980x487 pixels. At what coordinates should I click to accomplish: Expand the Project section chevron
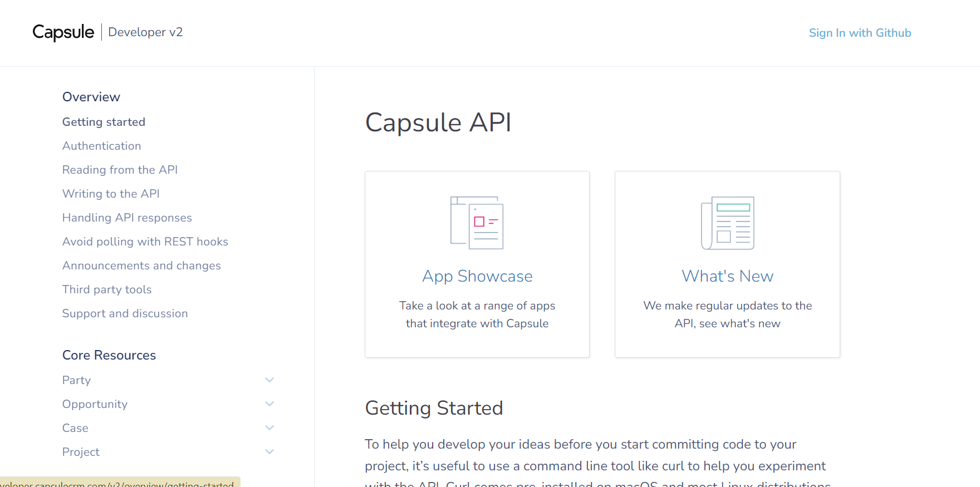269,452
